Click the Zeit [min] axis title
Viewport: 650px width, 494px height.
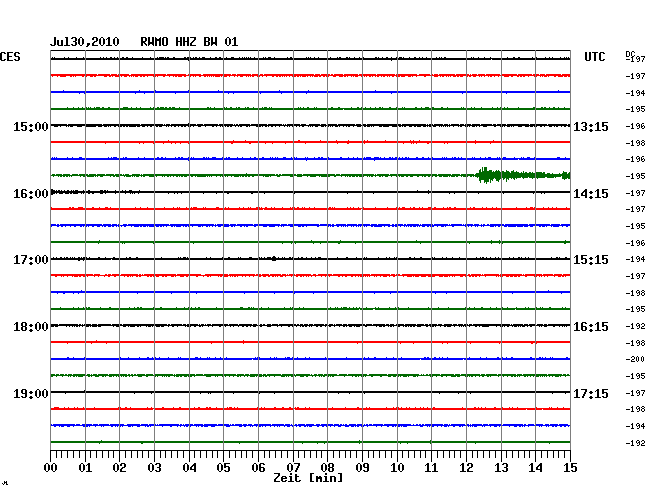point(308,478)
